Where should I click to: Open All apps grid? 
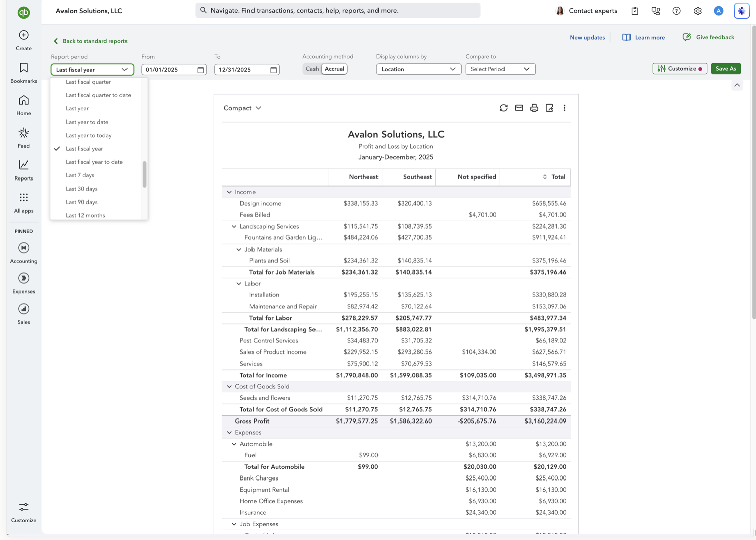[24, 203]
